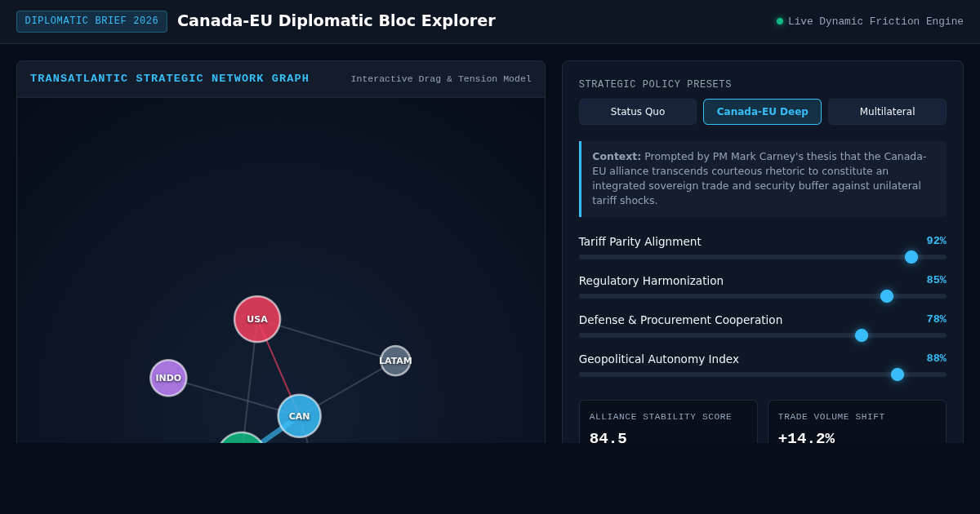This screenshot has height=514, width=980.
Task: Click the Canada-EU Diplomatic Bloc Explorer title
Action: (x=336, y=20)
